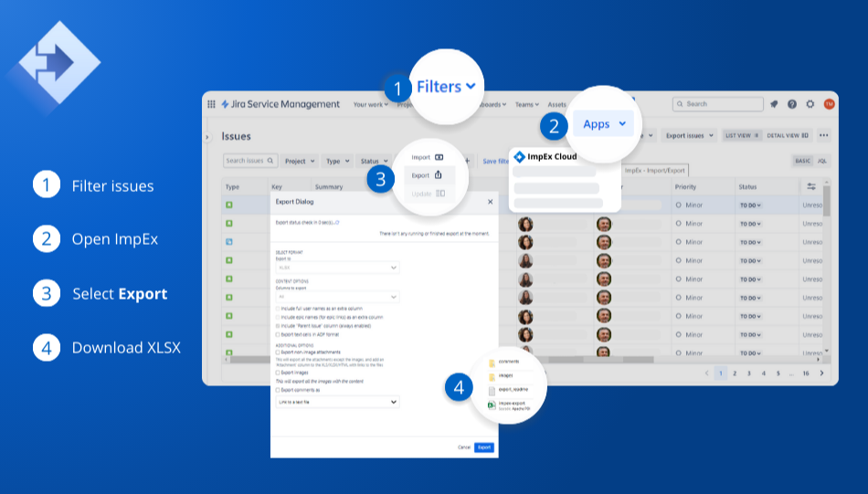The image size is (868, 494).
Task: Open the Project filter dropdown
Action: click(300, 161)
